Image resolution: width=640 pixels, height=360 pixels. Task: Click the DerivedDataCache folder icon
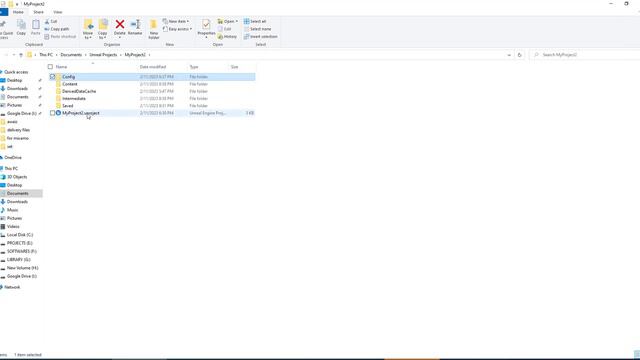[x=58, y=91]
